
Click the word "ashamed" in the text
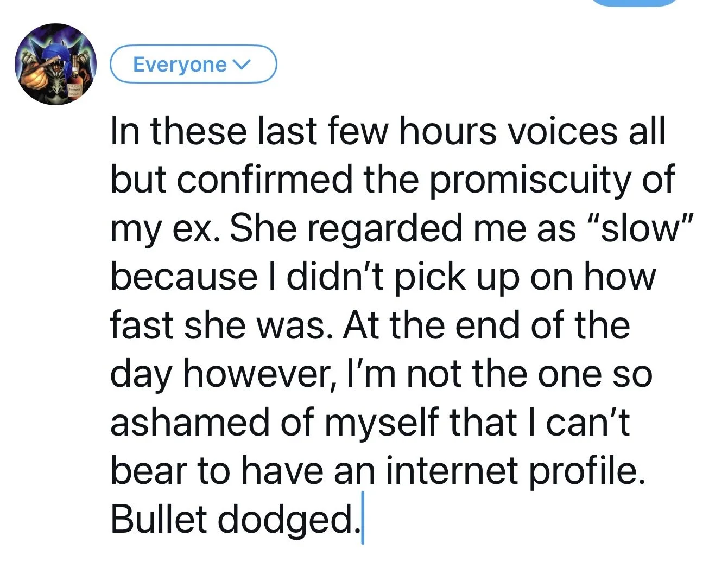pyautogui.click(x=189, y=422)
